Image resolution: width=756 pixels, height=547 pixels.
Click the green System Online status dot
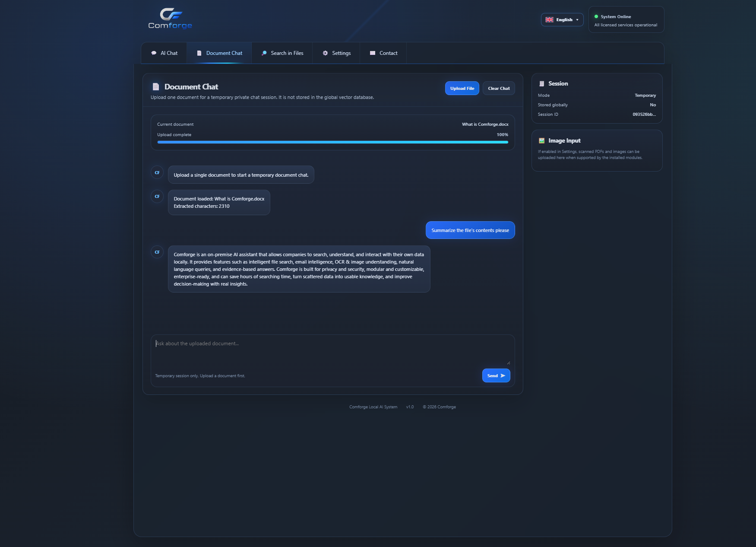596,17
